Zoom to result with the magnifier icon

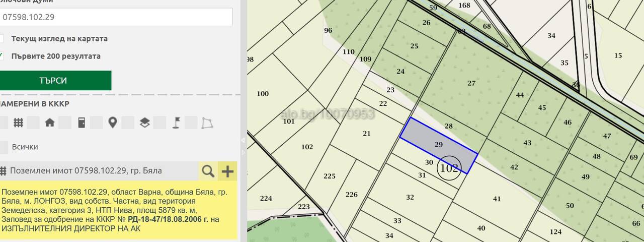pos(208,171)
